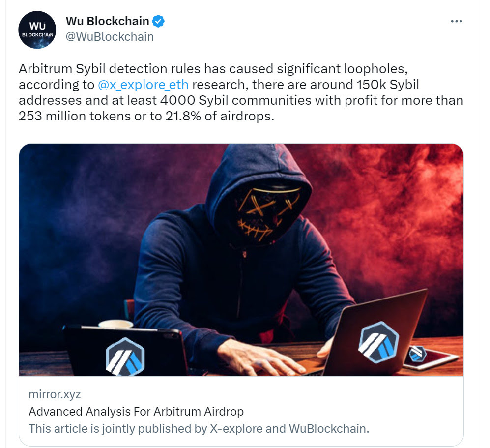Viewport: 490px width, 448px height.
Task: Open the Wu Blockchain profile avatar
Action: click(37, 30)
